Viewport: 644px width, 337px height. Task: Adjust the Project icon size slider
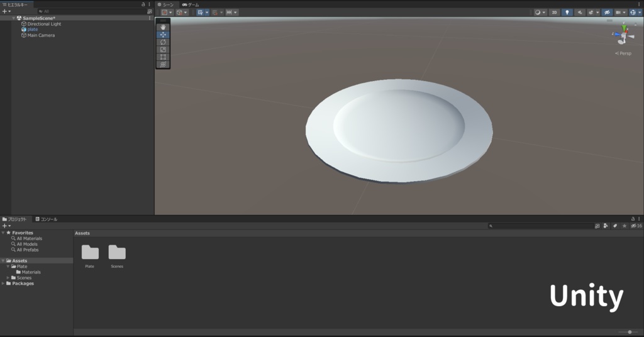(630, 332)
